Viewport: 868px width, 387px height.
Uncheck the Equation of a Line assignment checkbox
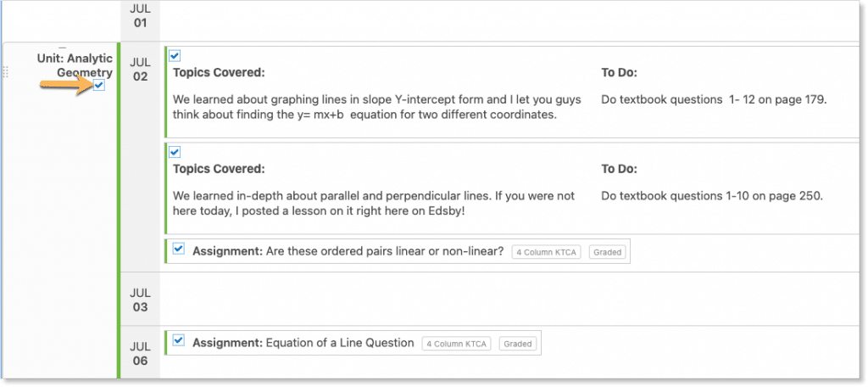coord(178,341)
